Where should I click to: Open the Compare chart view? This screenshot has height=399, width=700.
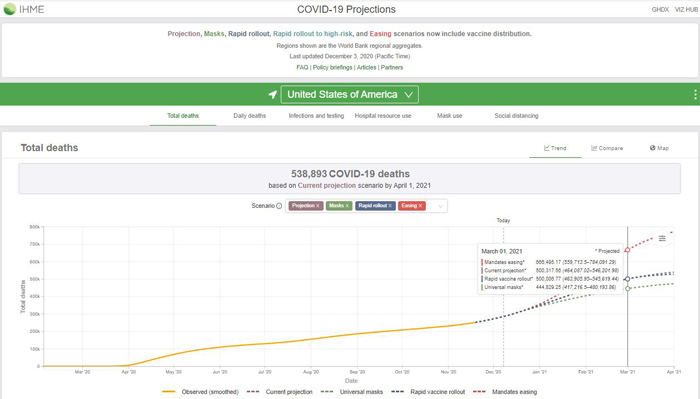pyautogui.click(x=607, y=148)
